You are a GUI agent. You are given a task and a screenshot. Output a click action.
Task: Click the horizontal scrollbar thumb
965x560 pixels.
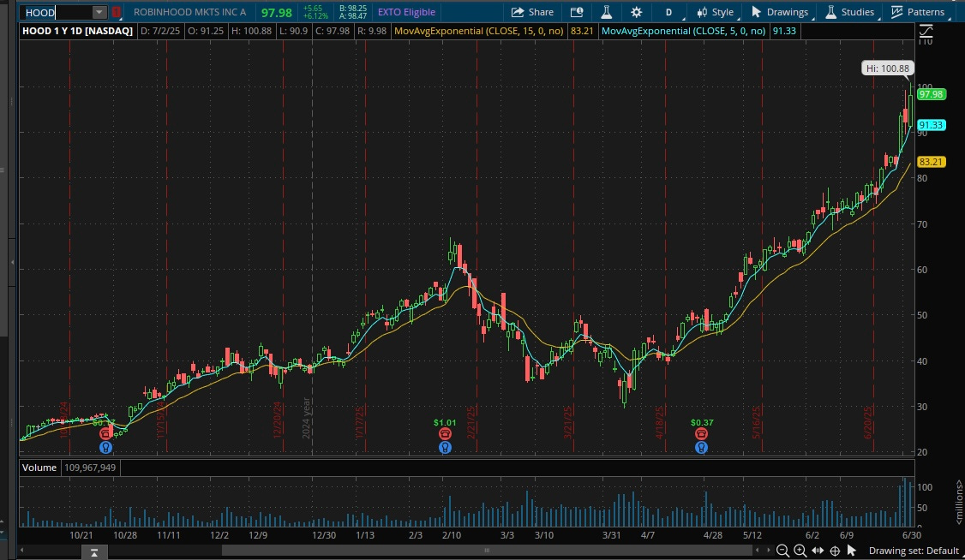[x=487, y=551]
